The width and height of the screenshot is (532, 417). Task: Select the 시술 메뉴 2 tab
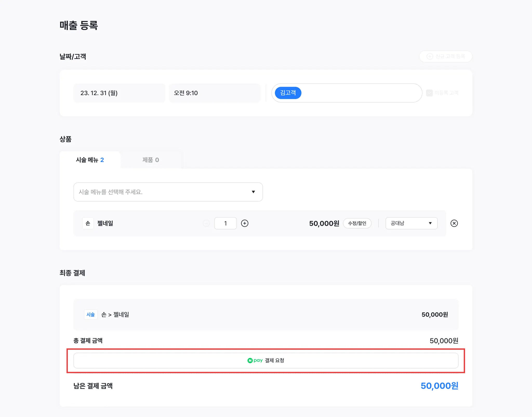[90, 160]
